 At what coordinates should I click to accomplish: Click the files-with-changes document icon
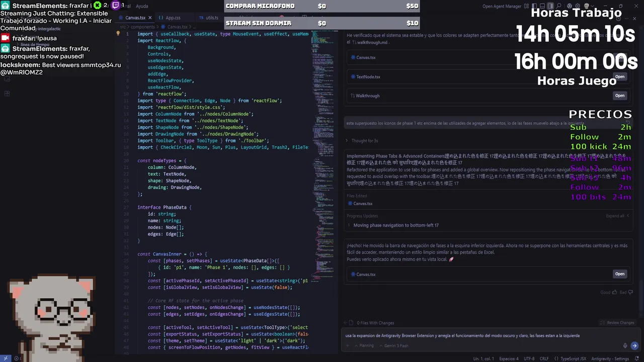click(352, 323)
